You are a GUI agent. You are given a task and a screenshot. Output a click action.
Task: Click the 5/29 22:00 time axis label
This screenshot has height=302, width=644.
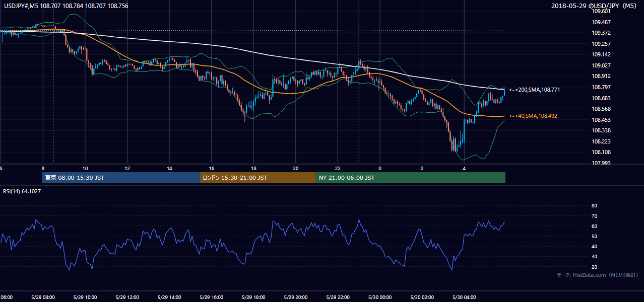(x=338, y=297)
